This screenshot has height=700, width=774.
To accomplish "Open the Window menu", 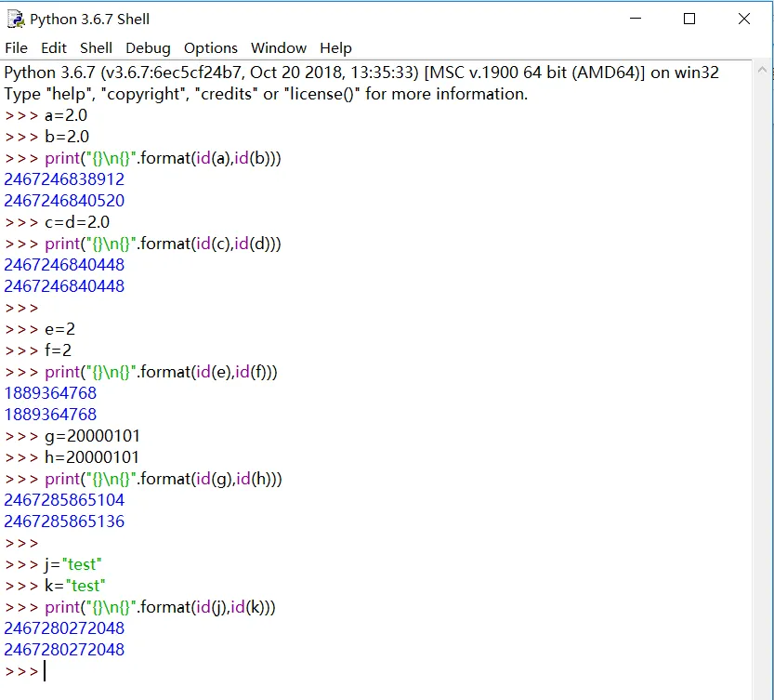I will pos(279,48).
